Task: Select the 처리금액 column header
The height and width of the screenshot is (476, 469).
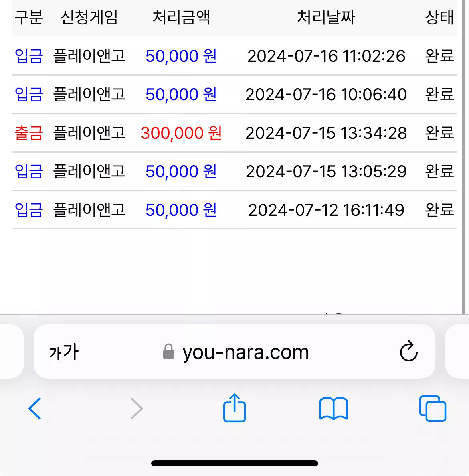Action: [x=181, y=17]
